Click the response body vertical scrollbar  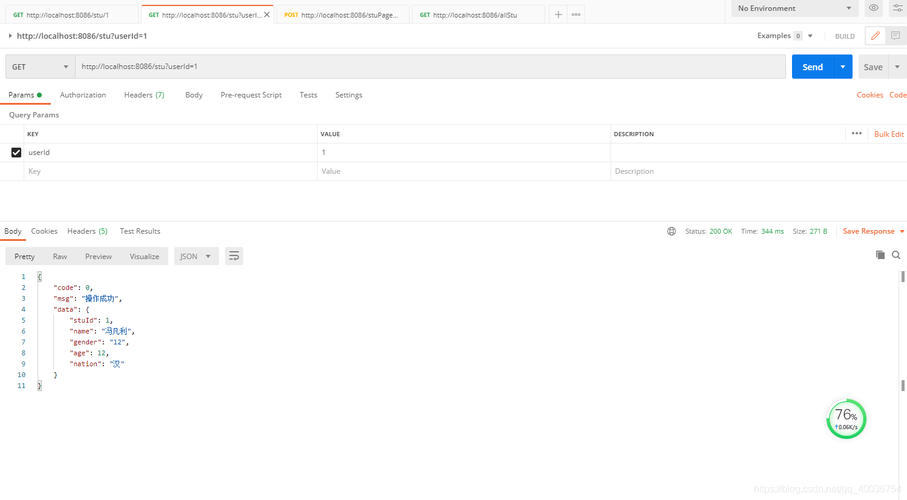coord(902,331)
